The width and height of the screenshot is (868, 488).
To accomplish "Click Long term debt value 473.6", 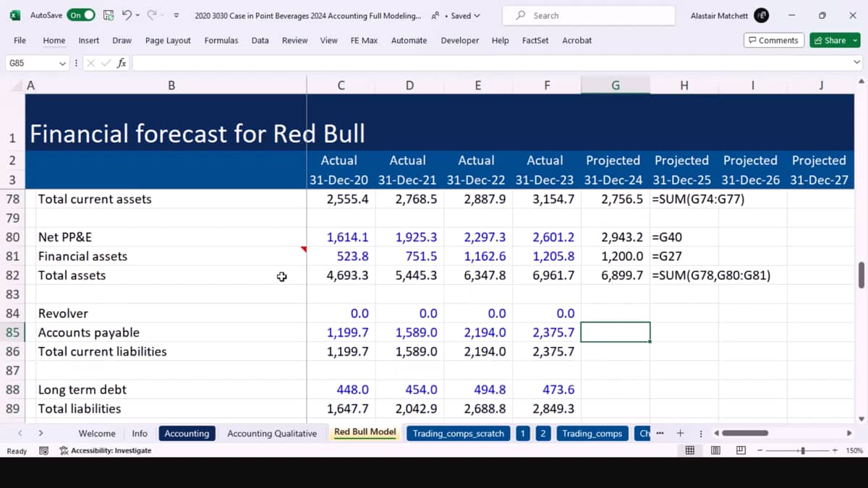I will 547,390.
